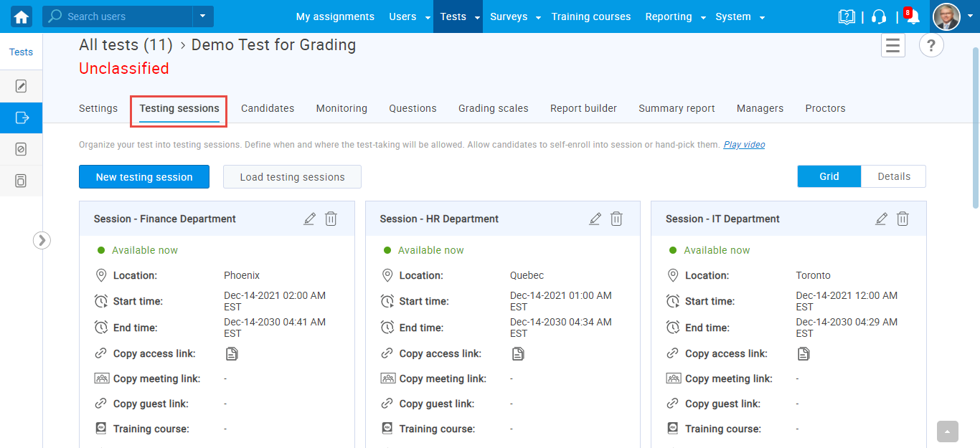Switch to Details view

[893, 176]
